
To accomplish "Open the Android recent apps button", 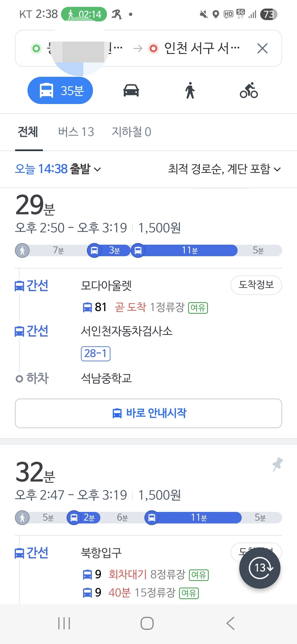I will (64, 623).
